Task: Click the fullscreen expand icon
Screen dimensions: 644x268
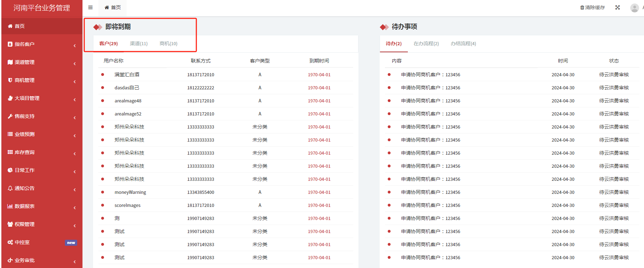Action: 618,7
